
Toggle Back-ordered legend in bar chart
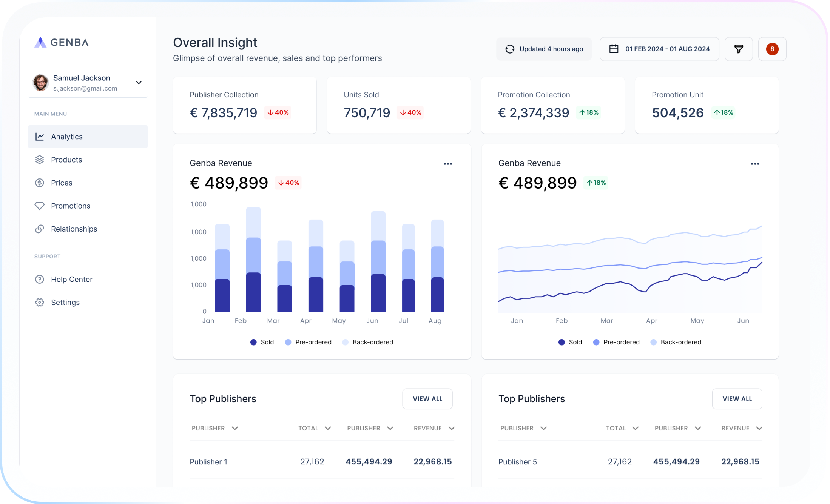click(x=367, y=342)
